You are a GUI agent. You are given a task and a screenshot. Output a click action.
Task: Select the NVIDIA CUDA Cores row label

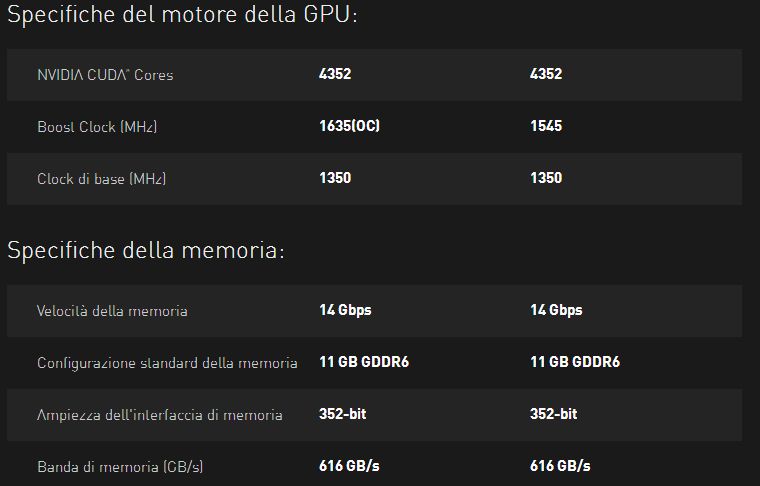(105, 75)
